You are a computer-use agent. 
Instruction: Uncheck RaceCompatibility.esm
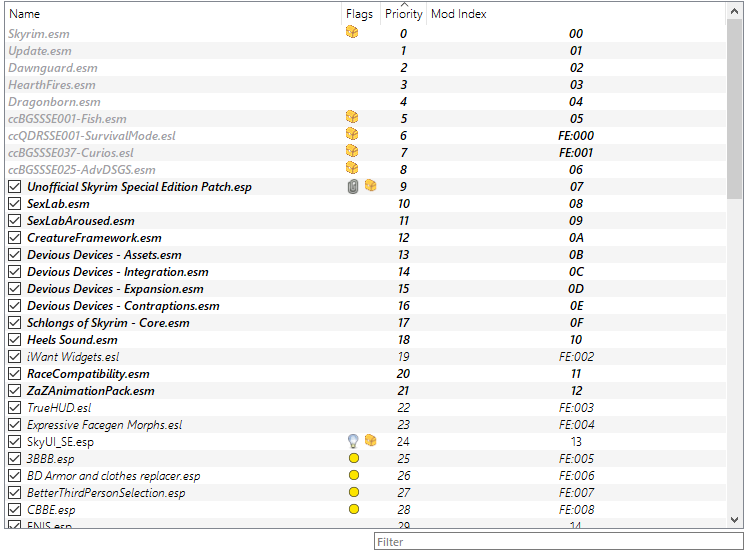pyautogui.click(x=15, y=374)
